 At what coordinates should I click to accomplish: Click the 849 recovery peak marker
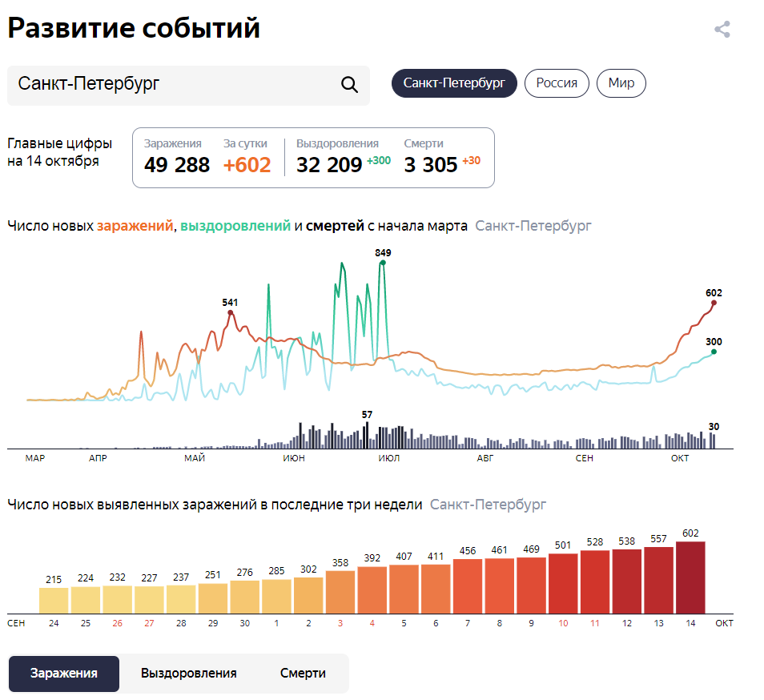[382, 262]
